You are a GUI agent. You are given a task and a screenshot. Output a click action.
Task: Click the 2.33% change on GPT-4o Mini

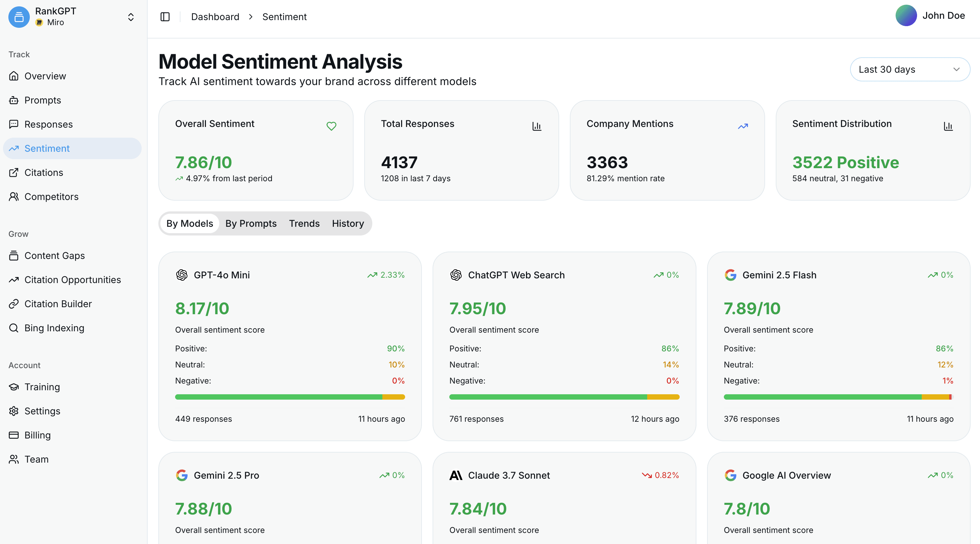click(x=386, y=275)
